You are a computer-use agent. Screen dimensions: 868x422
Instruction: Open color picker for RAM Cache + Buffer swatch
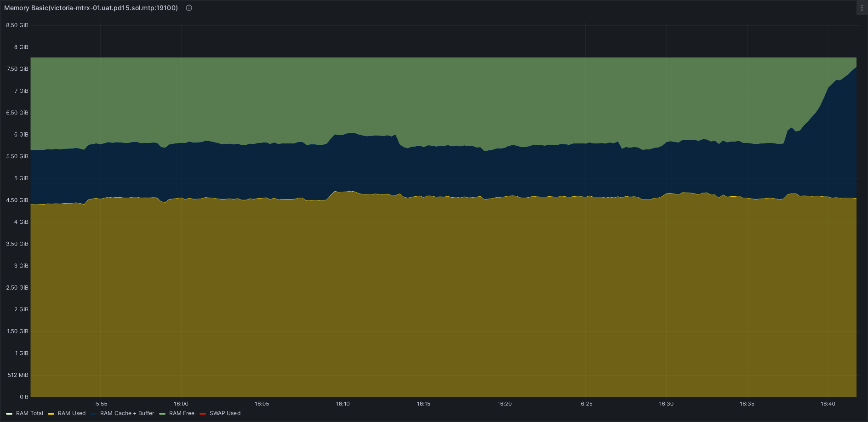pyautogui.click(x=93, y=414)
